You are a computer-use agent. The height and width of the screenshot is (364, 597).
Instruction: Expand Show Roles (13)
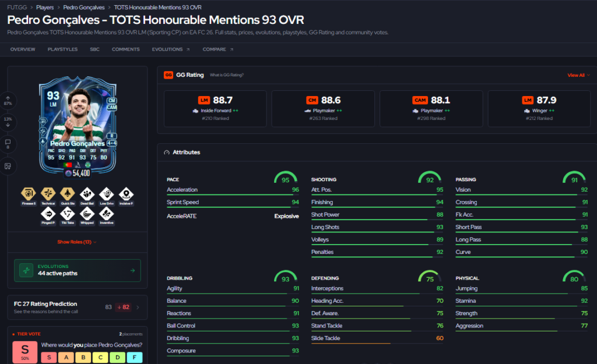77,242
